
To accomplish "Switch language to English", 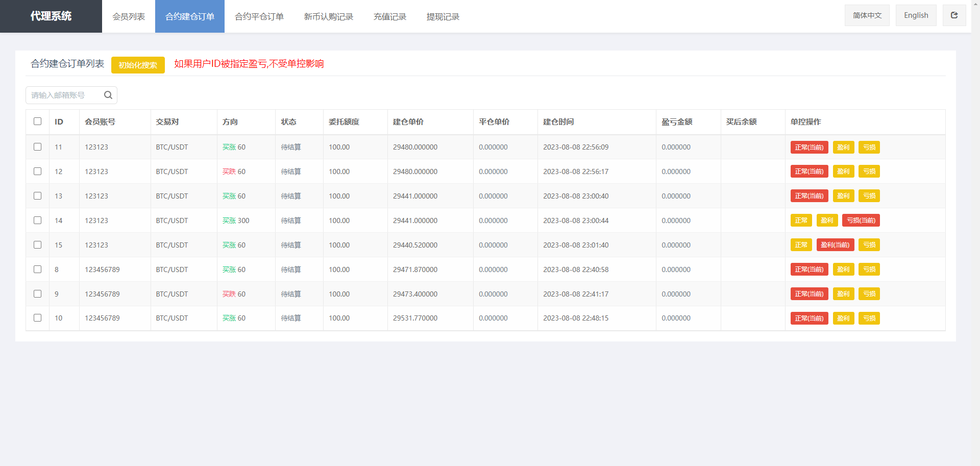I will [x=916, y=15].
